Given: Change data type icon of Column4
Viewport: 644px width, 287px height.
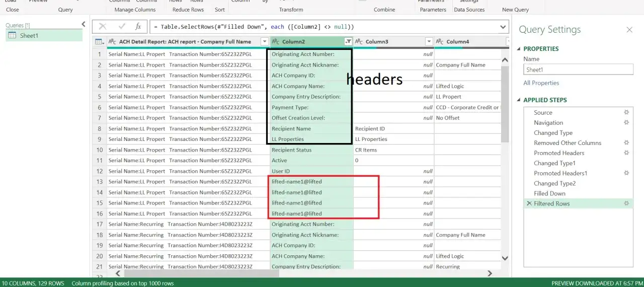Looking at the screenshot, I should click(x=440, y=42).
